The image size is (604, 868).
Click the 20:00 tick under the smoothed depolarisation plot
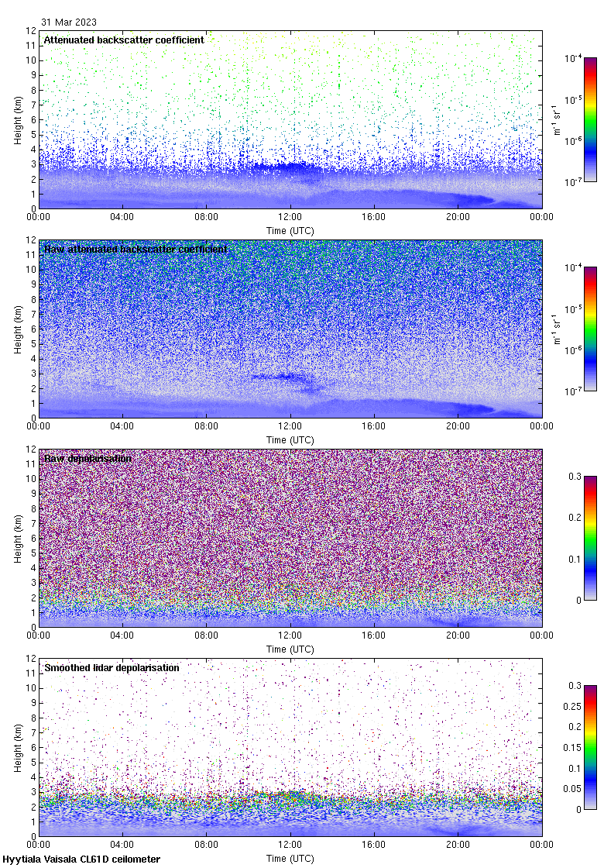(458, 845)
